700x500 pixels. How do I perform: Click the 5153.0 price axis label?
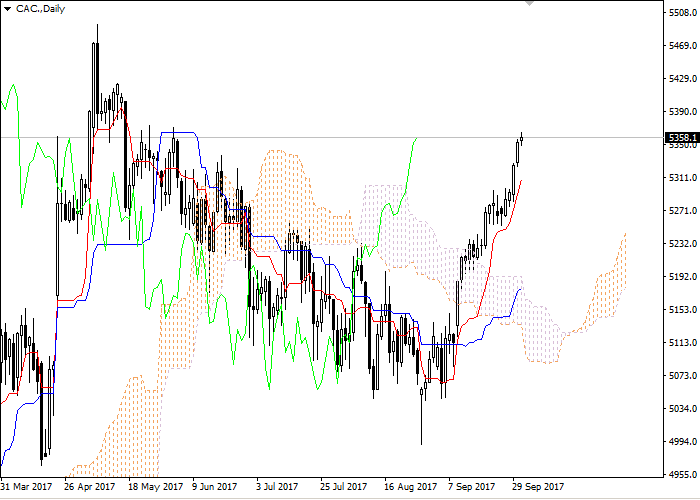pos(683,309)
